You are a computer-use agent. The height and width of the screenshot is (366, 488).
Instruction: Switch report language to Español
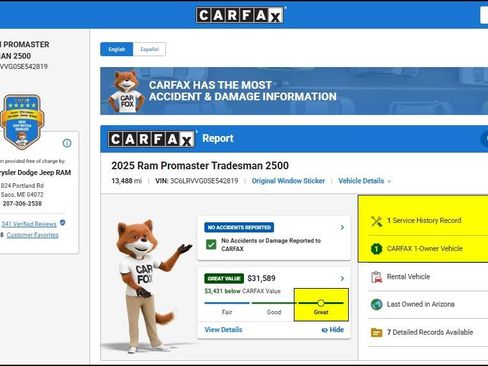[149, 49]
